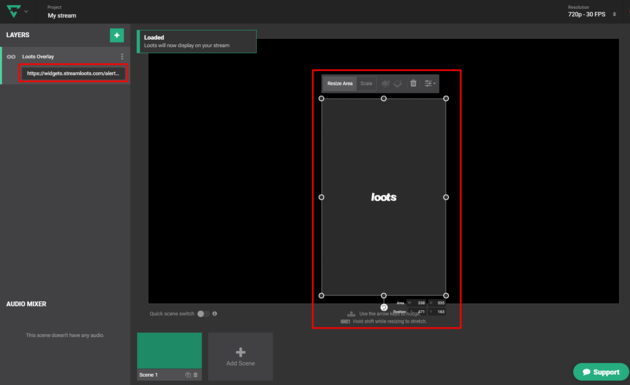Select the Loots Overlay layer

[x=38, y=57]
